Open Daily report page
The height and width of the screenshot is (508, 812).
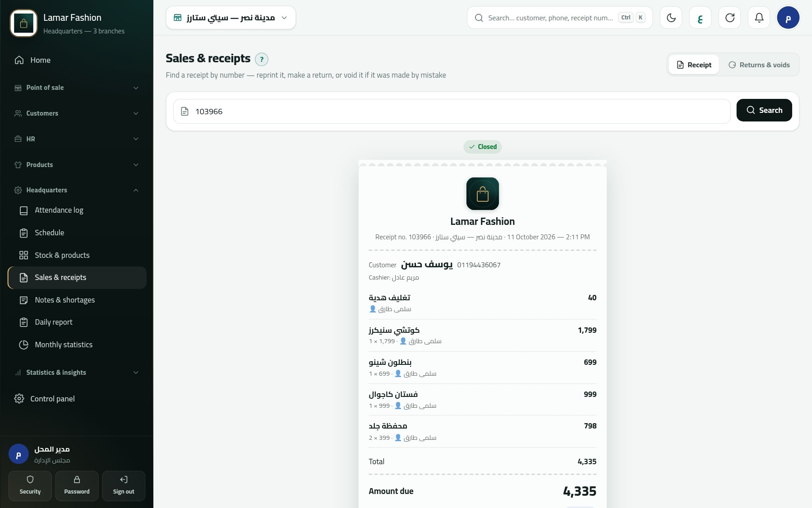(77, 322)
